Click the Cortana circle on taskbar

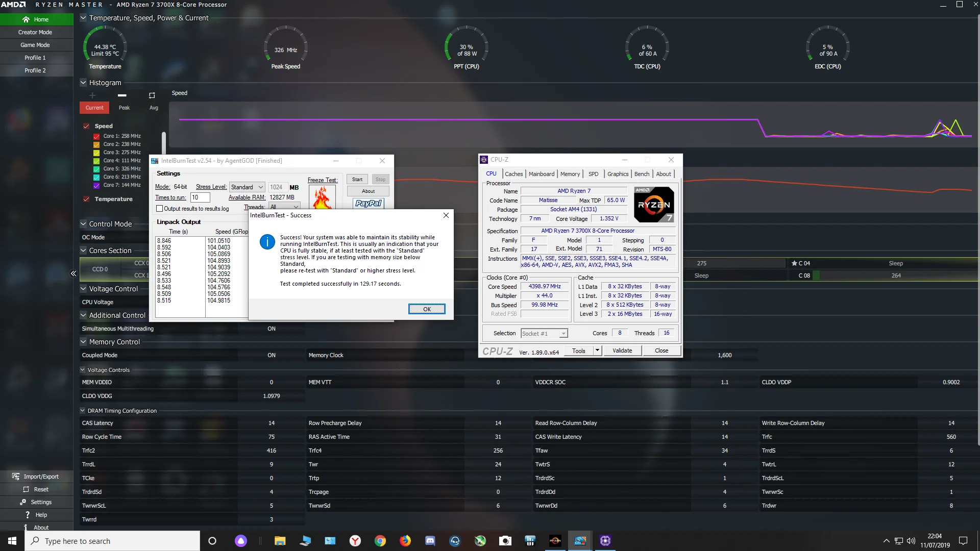(212, 541)
